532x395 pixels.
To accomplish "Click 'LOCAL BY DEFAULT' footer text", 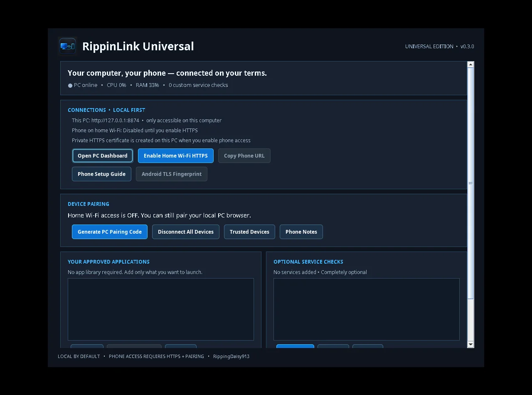I will (79, 356).
